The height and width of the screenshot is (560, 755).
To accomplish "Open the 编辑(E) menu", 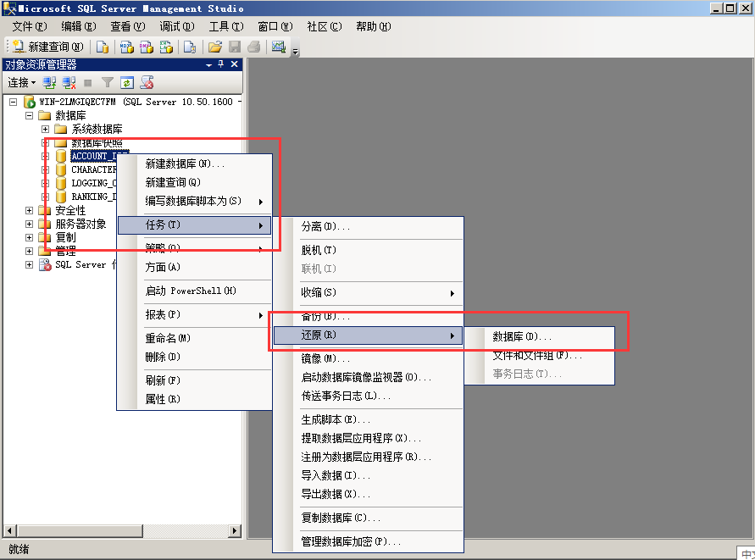I will tap(79, 26).
